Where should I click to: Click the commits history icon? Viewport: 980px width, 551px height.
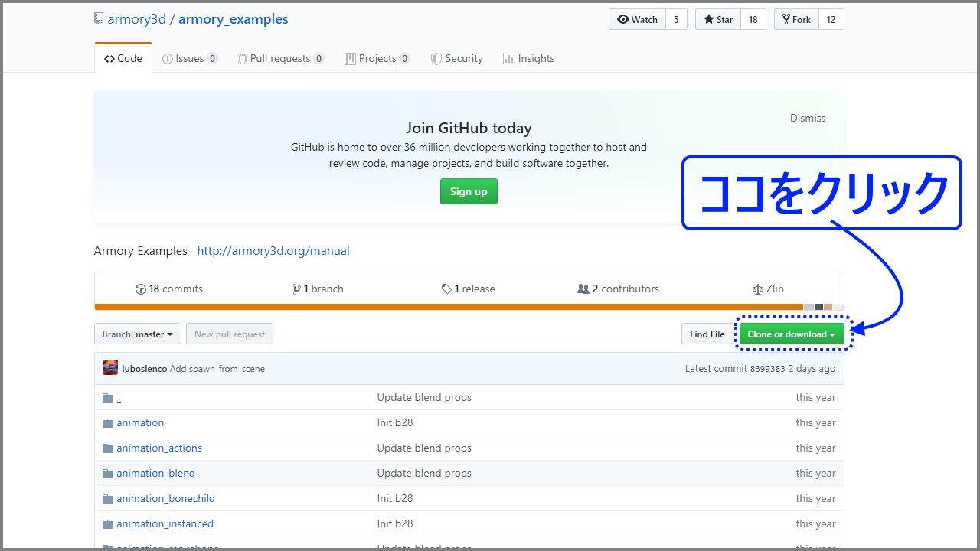click(141, 289)
